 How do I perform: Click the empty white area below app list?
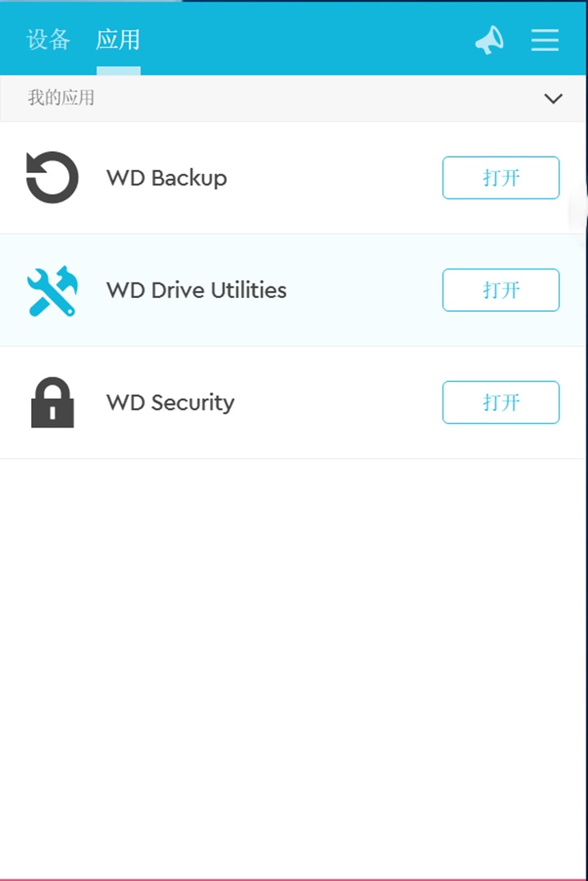[x=294, y=653]
